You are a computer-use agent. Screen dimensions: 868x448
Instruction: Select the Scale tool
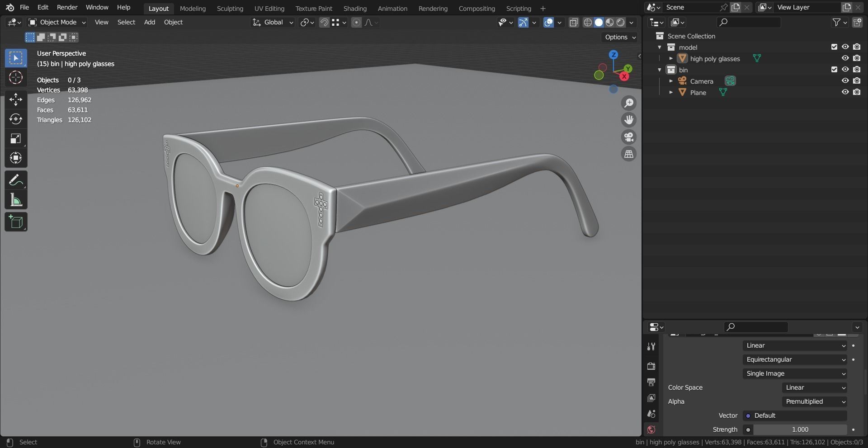pos(16,138)
